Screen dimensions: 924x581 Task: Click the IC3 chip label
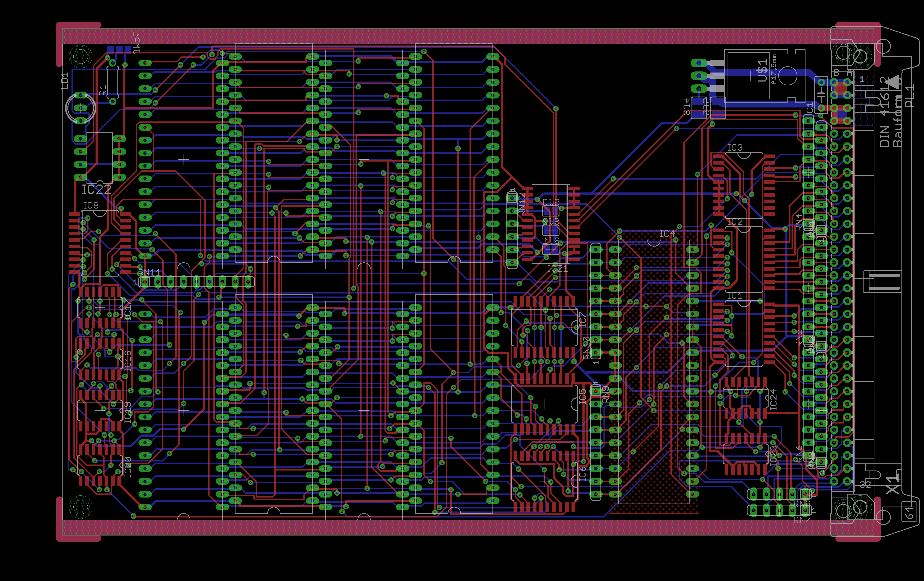[735, 148]
